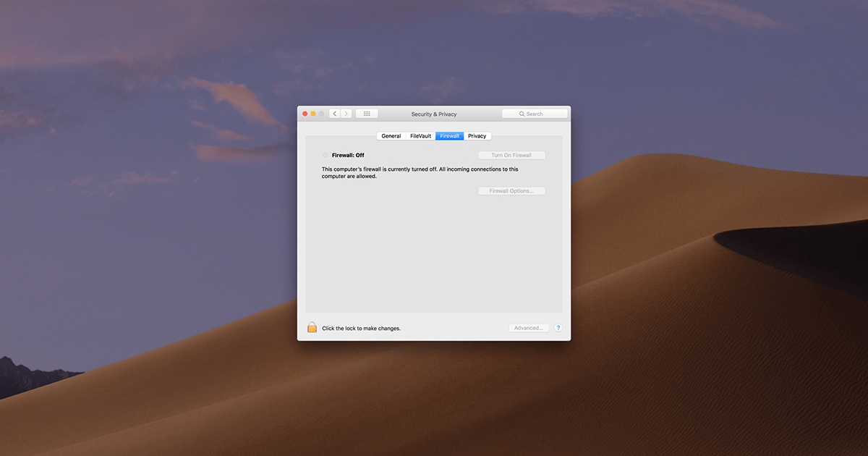Click the magnifier icon in the search field
The width and height of the screenshot is (868, 456).
pyautogui.click(x=522, y=113)
